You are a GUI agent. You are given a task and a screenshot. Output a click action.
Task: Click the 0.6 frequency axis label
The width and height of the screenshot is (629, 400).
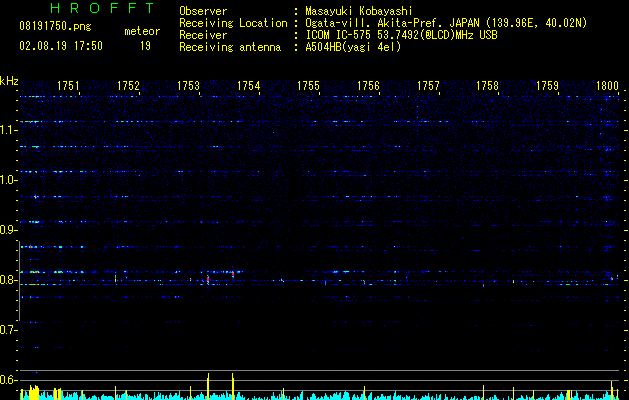[x=8, y=380]
